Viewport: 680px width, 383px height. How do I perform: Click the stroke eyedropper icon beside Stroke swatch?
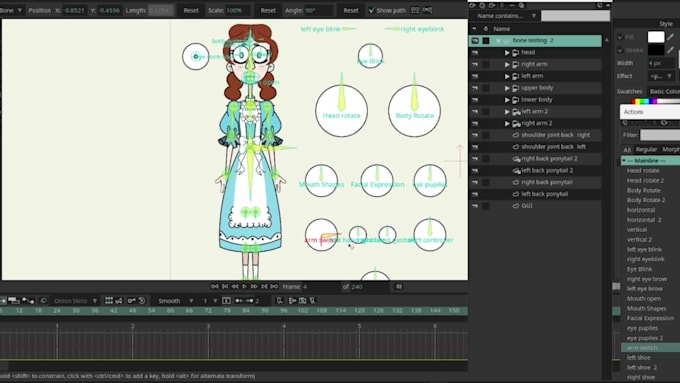[671, 50]
